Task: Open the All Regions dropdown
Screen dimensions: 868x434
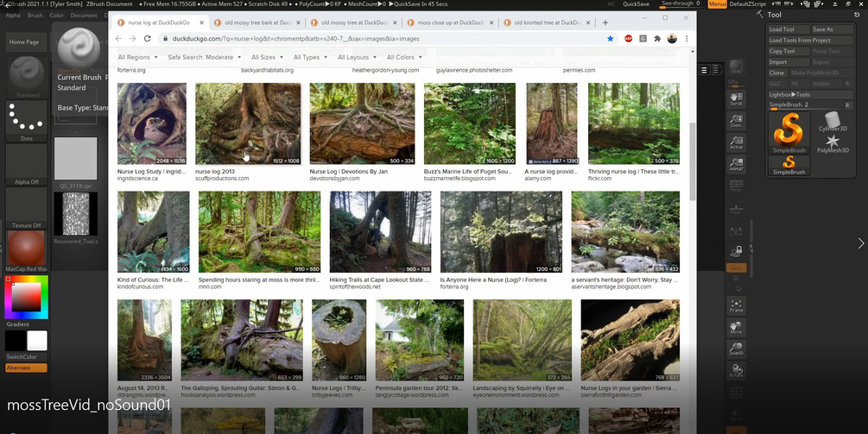Action: [137, 57]
